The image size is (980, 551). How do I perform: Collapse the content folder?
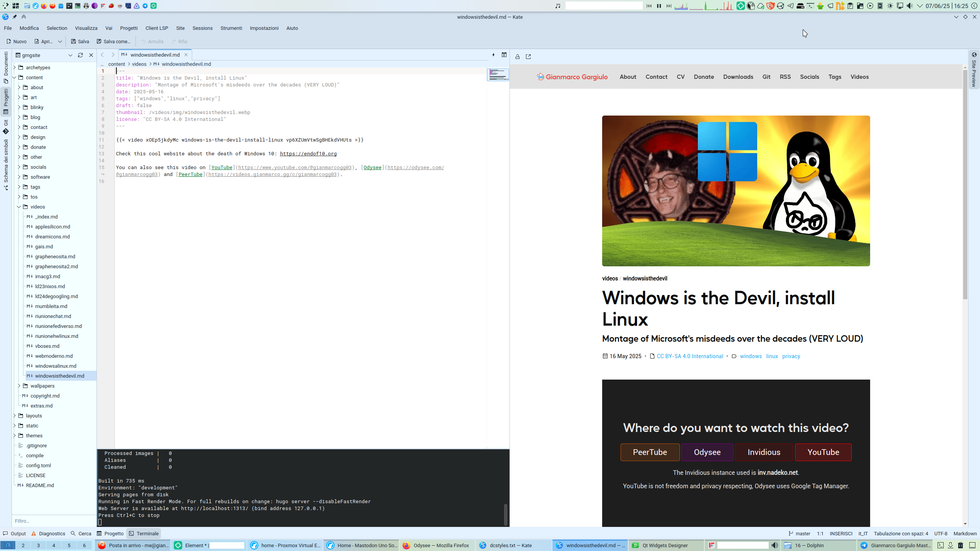click(x=15, y=77)
